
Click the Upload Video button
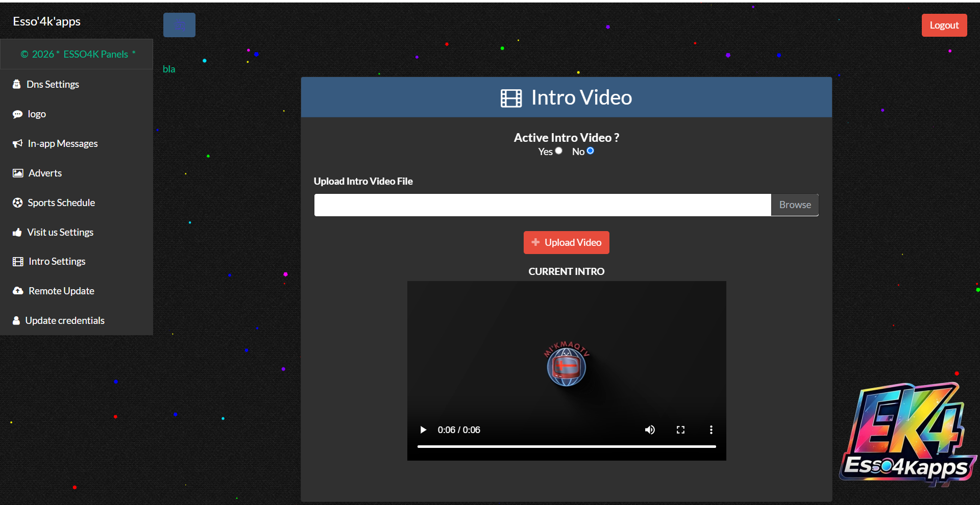567,243
